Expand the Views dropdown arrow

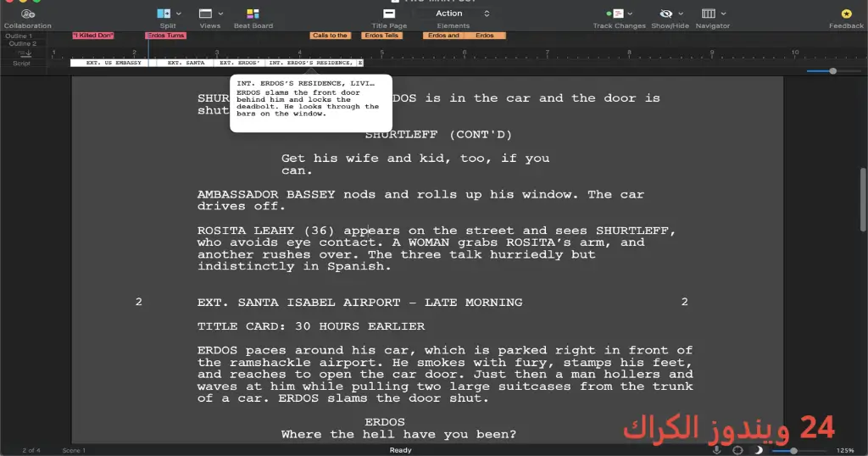coord(220,14)
